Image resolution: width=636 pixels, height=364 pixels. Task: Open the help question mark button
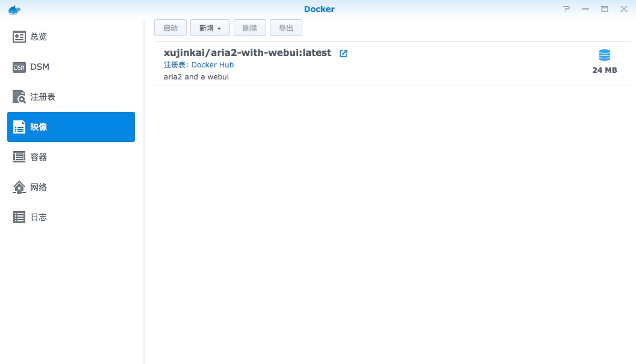(x=566, y=9)
